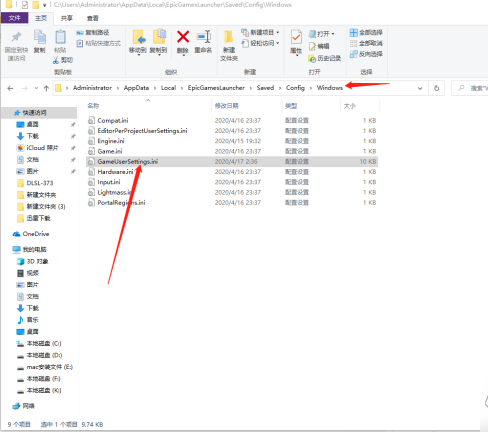Switch to the Share ribbon tab
The image size is (488, 432).
(x=67, y=18)
